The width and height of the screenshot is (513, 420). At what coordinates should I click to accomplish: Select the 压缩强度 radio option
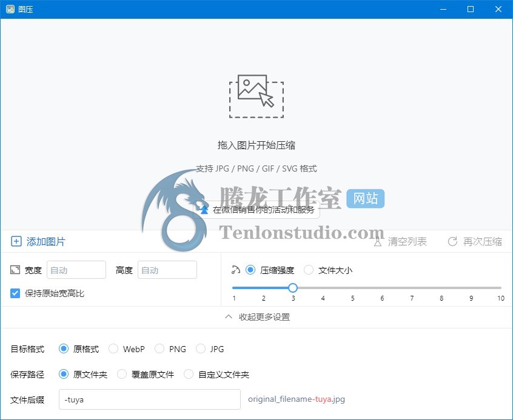[250, 270]
